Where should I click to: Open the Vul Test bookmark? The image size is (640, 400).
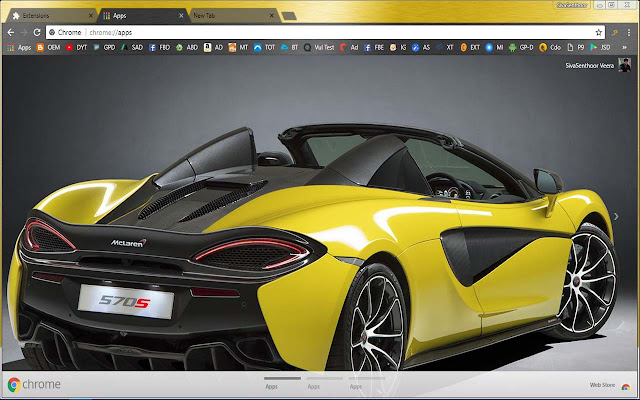tap(319, 47)
